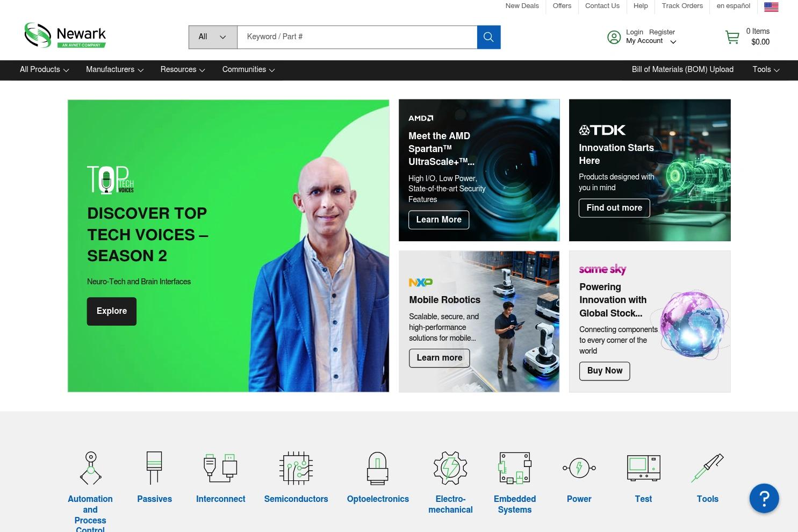Open the blue help question-mark bubble
The image size is (798, 532).
764,498
